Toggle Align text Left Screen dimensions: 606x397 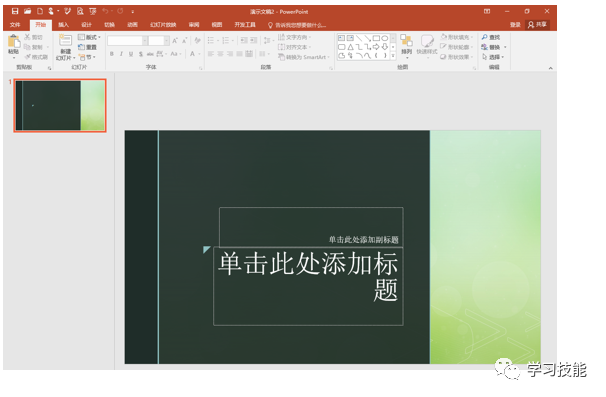(x=211, y=54)
